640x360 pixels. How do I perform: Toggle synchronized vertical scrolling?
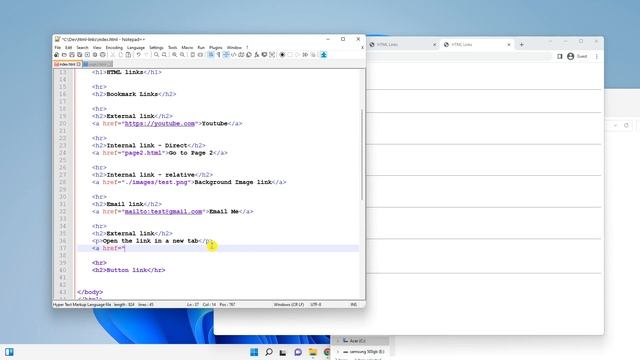[x=193, y=55]
